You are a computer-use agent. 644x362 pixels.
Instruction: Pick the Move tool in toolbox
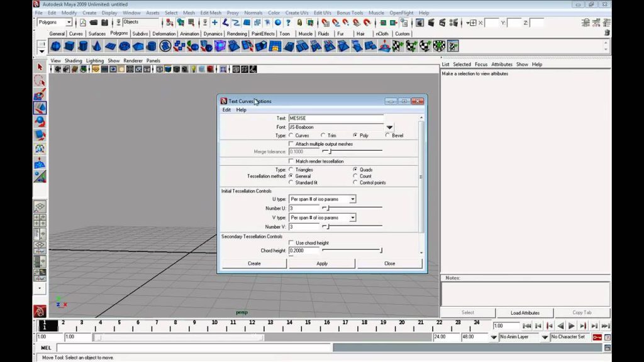click(x=40, y=108)
